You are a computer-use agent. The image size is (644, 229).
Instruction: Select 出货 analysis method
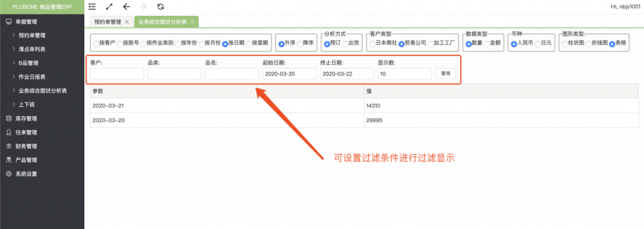[x=345, y=43]
